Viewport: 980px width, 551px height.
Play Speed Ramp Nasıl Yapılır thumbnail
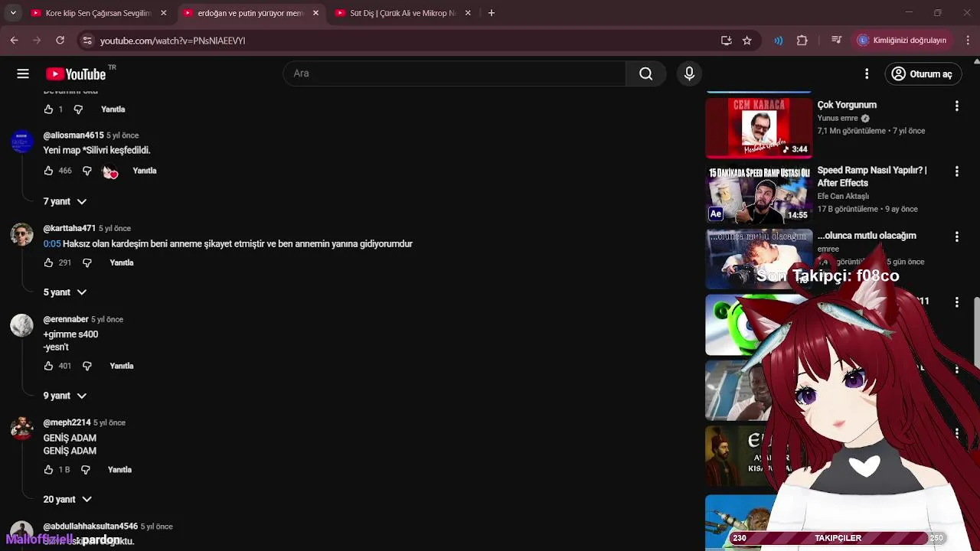coord(759,193)
